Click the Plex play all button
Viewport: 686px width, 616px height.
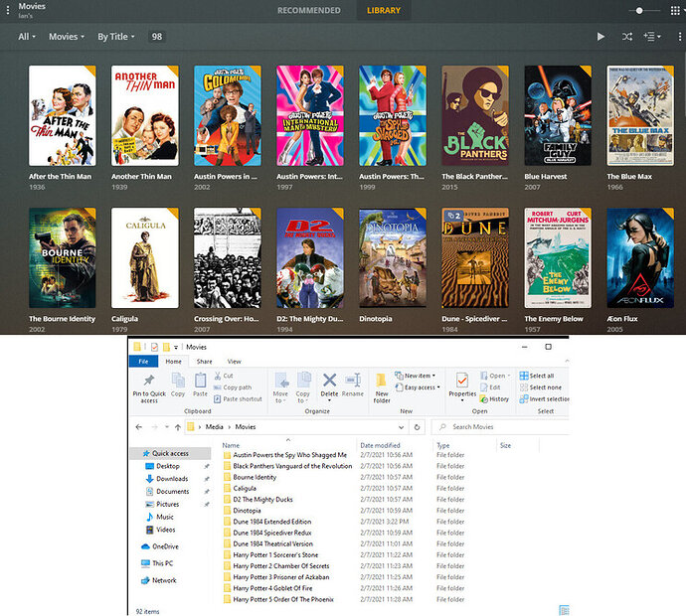[600, 37]
